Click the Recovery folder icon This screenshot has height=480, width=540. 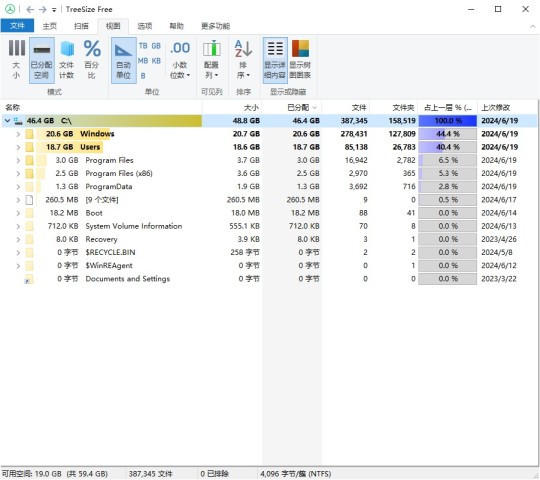click(30, 239)
